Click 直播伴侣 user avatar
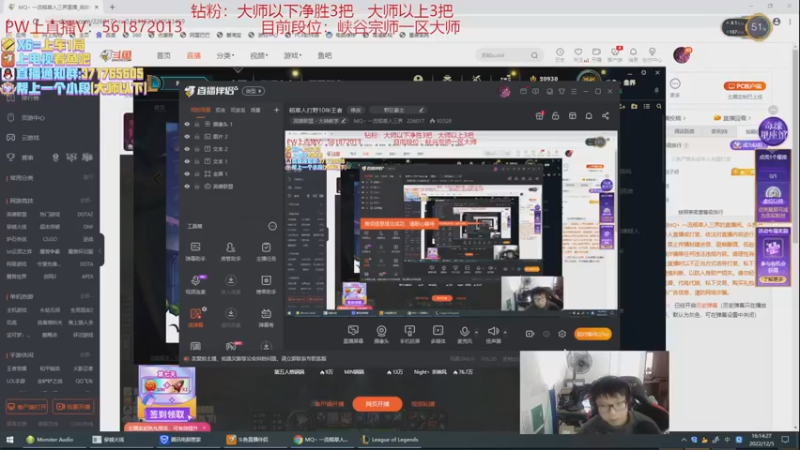 [x=505, y=91]
